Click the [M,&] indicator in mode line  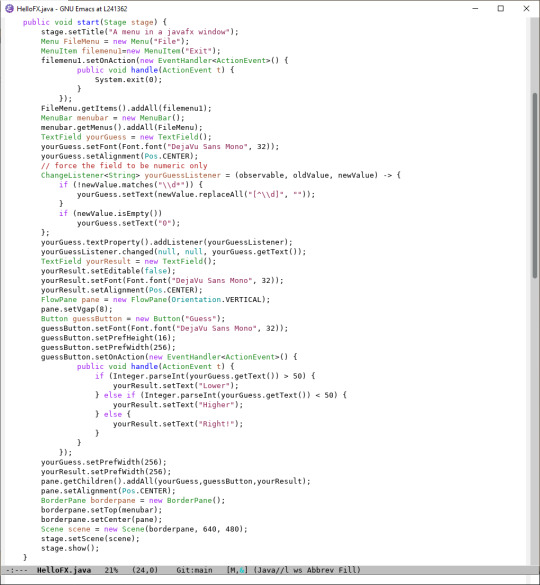237,570
